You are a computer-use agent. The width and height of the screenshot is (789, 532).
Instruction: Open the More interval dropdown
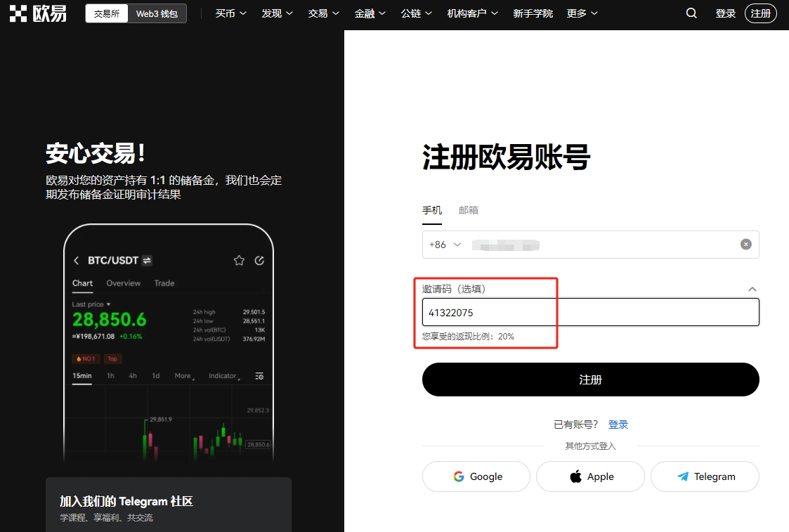[x=184, y=376]
